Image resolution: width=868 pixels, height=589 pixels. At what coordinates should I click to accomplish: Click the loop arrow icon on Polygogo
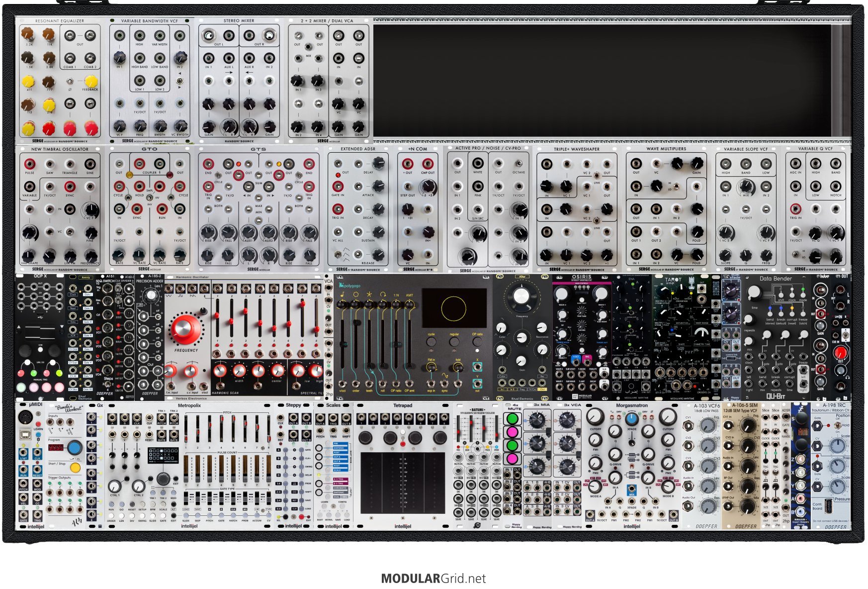382,294
